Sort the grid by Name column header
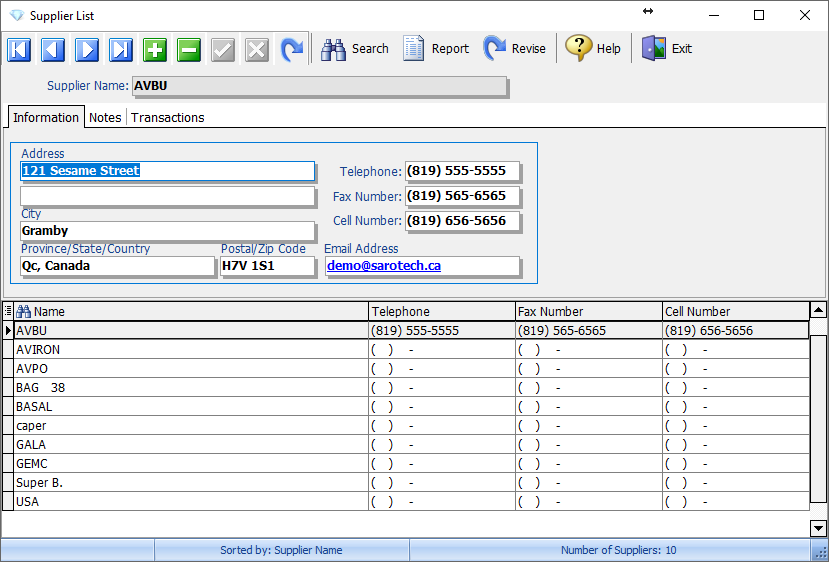 (x=190, y=311)
